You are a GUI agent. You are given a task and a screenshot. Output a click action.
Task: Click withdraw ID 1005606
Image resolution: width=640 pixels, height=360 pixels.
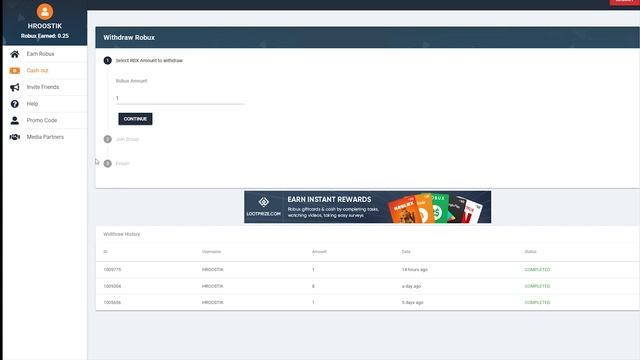click(112, 302)
